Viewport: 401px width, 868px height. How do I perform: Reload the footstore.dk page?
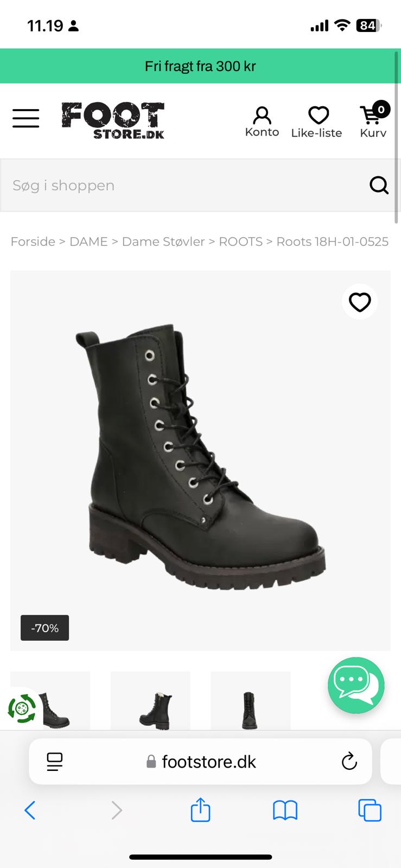point(349,762)
